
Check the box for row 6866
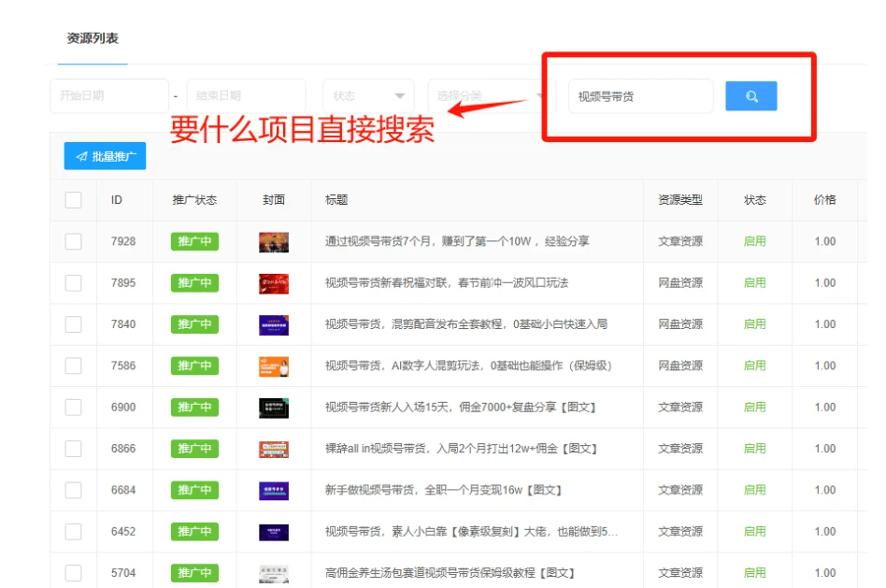coord(74,449)
